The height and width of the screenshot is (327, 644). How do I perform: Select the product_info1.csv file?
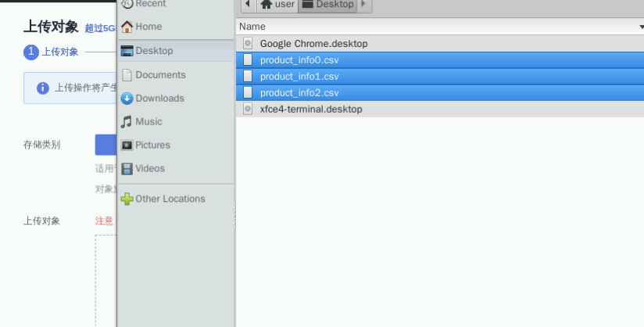[x=299, y=77]
